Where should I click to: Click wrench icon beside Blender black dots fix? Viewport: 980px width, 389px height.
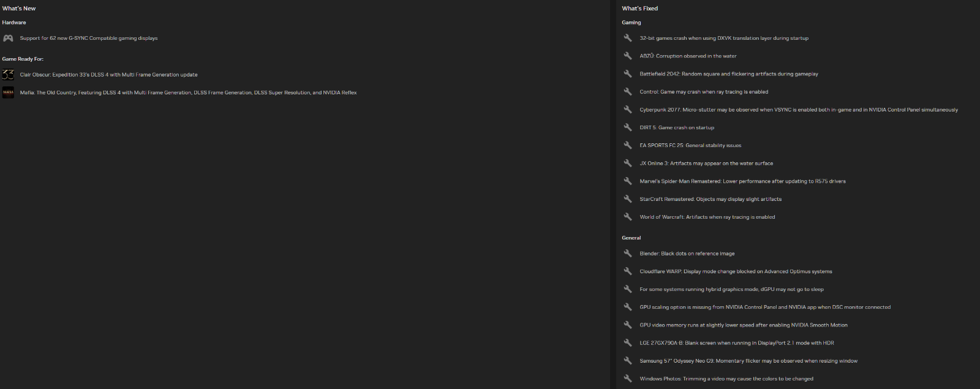[x=628, y=253]
